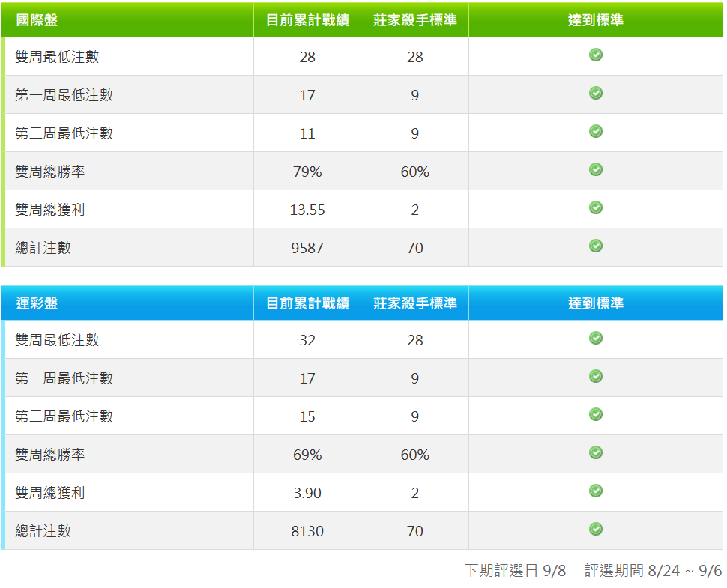Click 60% standard in 國際盤 table
Screen dimensions: 727x588
point(415,172)
